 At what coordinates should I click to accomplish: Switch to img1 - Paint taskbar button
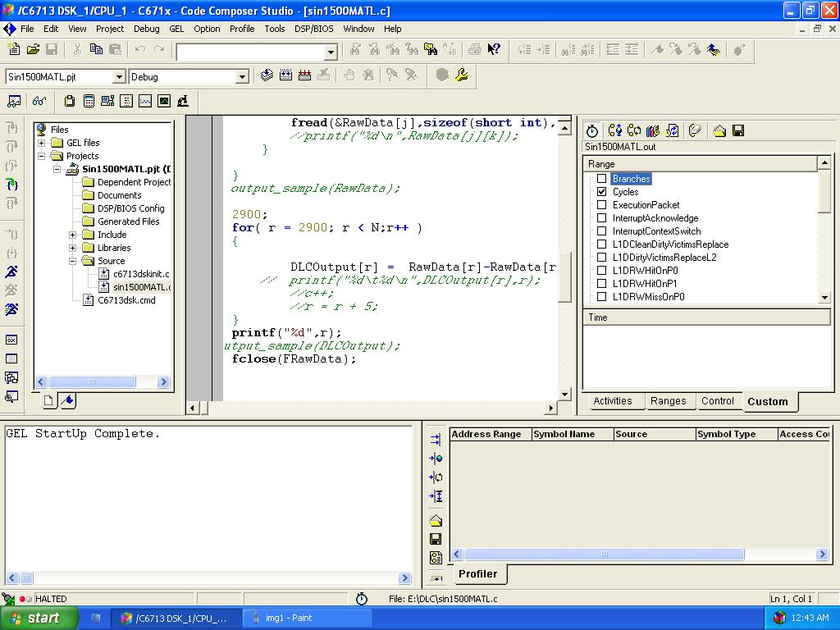pyautogui.click(x=307, y=619)
